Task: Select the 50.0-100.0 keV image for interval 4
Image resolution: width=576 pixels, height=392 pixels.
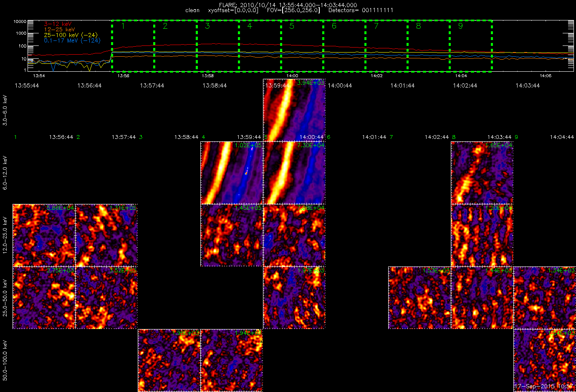Action: [232, 360]
